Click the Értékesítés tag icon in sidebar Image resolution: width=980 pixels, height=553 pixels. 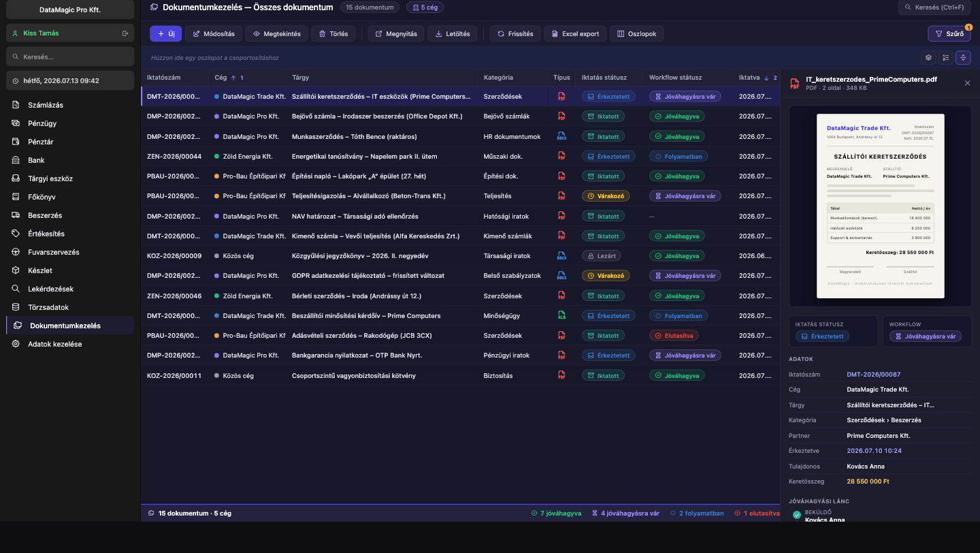[x=16, y=234]
